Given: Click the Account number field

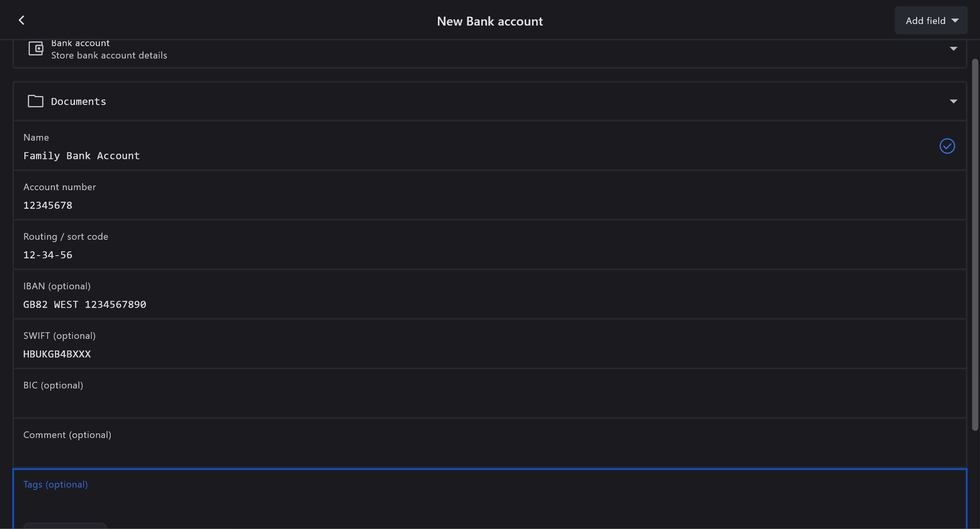Looking at the screenshot, I should [465, 205].
